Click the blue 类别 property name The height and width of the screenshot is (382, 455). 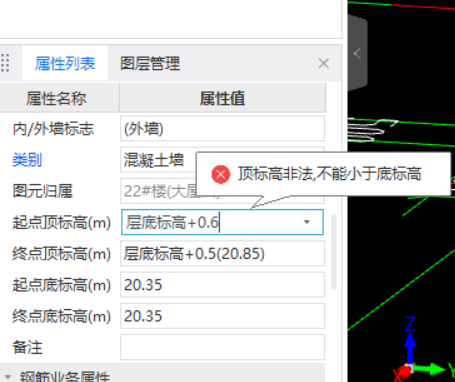pos(27,160)
